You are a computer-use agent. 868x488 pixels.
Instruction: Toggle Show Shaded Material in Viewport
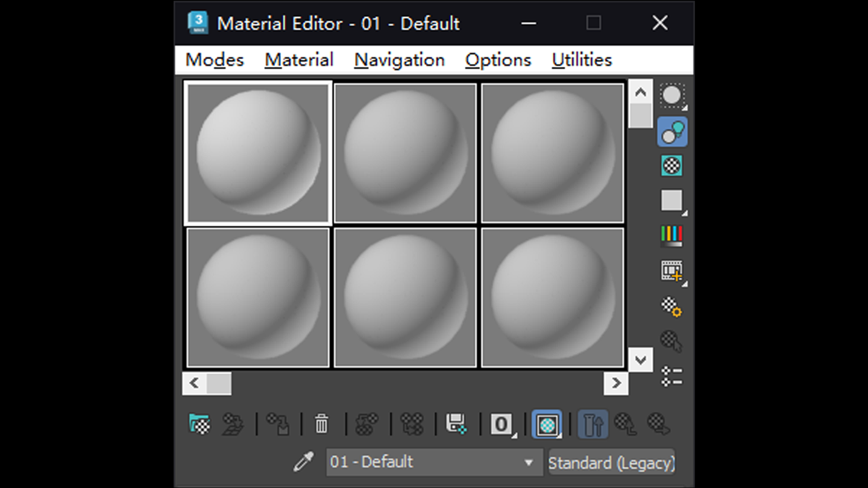coord(547,424)
